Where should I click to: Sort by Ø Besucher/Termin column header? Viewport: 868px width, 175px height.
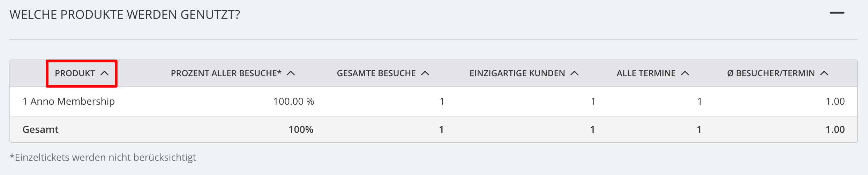coord(771,73)
